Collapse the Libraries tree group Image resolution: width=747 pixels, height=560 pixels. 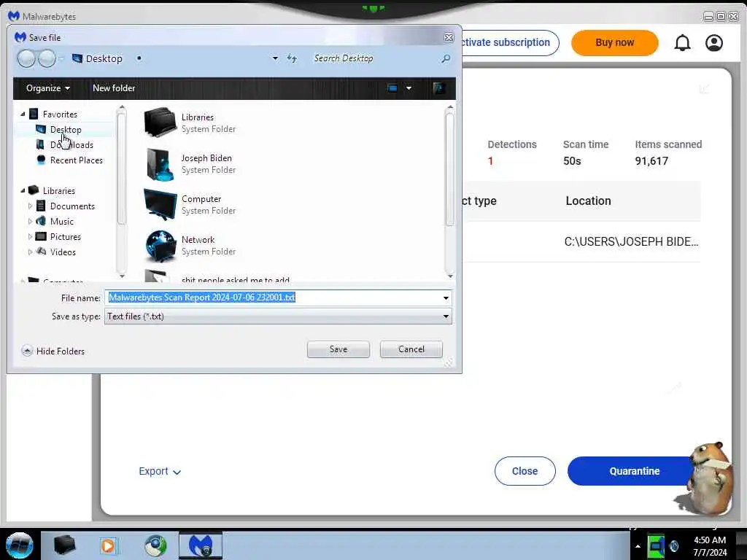pos(23,190)
